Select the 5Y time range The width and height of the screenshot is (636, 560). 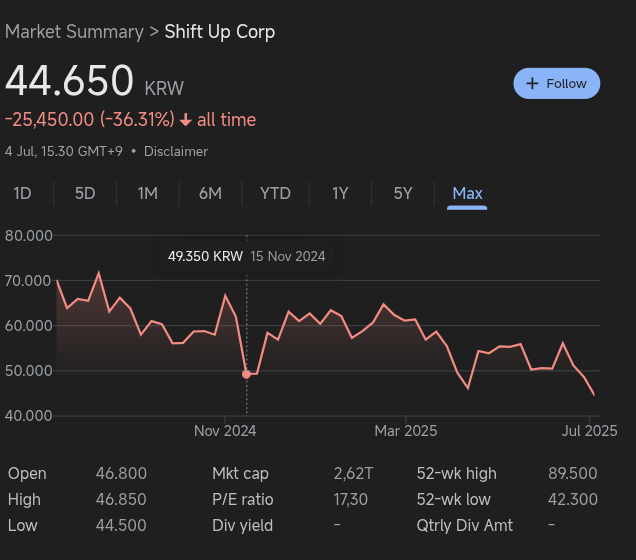coord(403,193)
